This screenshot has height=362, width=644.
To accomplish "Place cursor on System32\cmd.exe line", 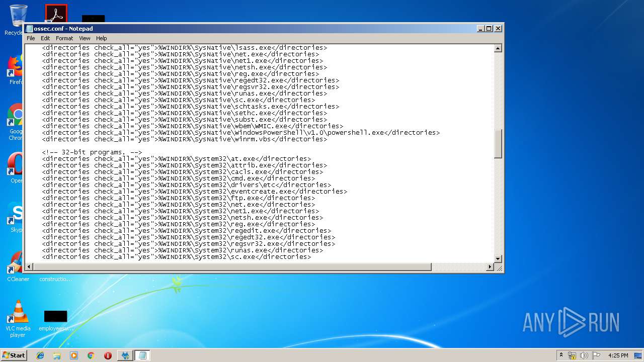I will pos(179,178).
